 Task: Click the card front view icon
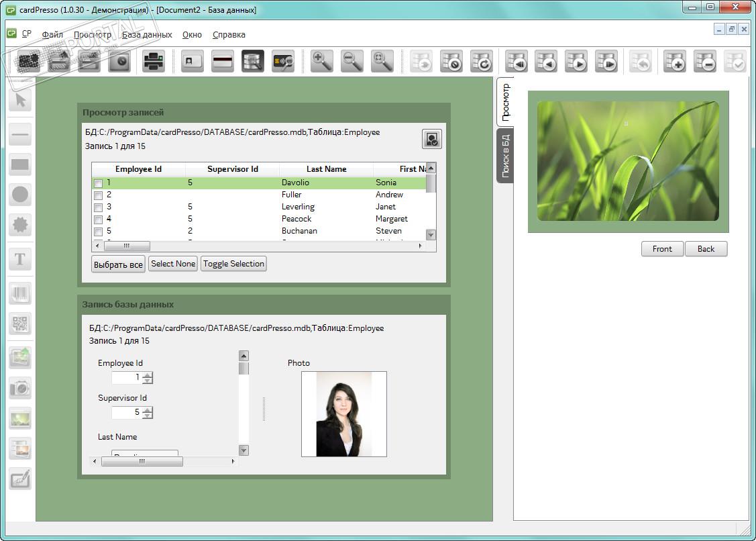point(192,61)
